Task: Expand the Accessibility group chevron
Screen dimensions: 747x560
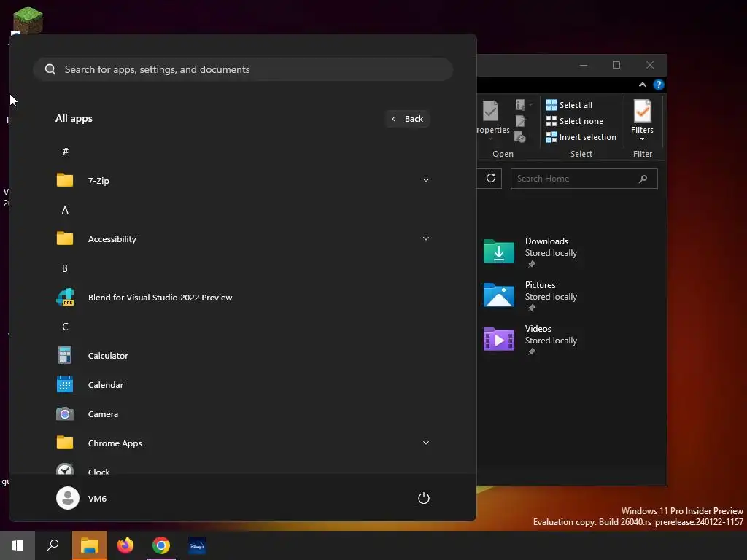Action: (x=426, y=238)
